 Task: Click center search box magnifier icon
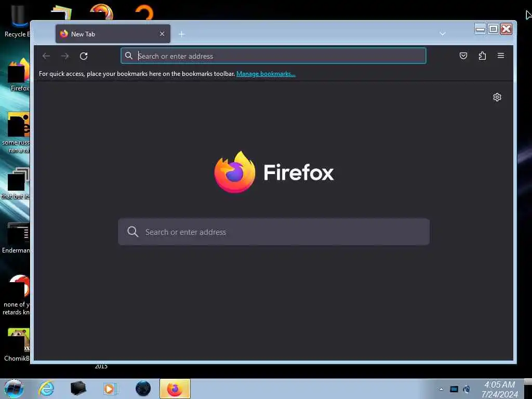132,232
